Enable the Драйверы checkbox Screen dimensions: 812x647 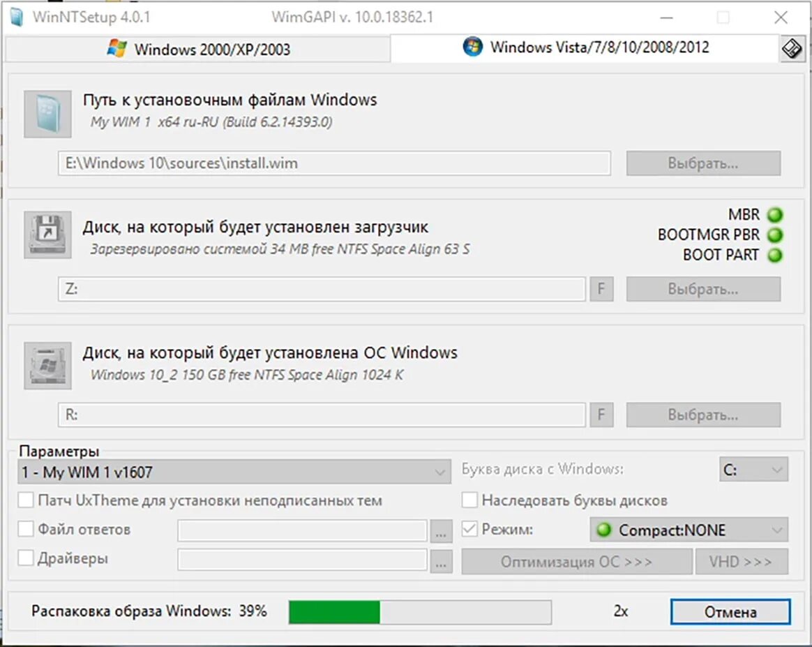(25, 558)
